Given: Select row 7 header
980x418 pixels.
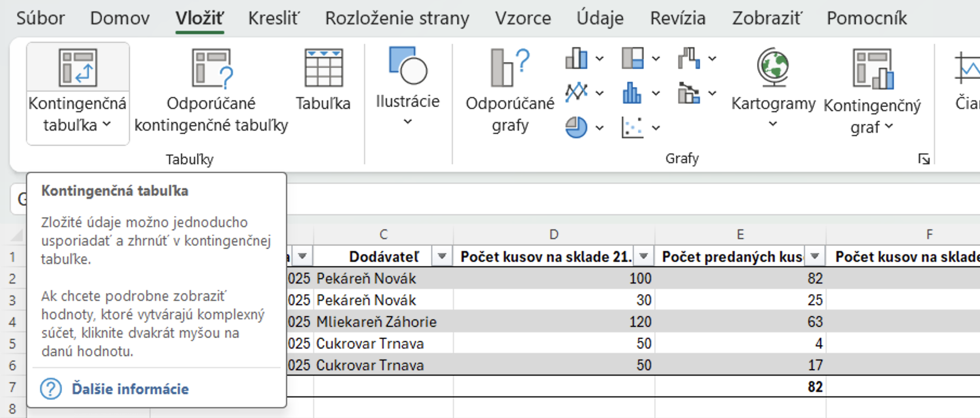Looking at the screenshot, I should pos(12,387).
